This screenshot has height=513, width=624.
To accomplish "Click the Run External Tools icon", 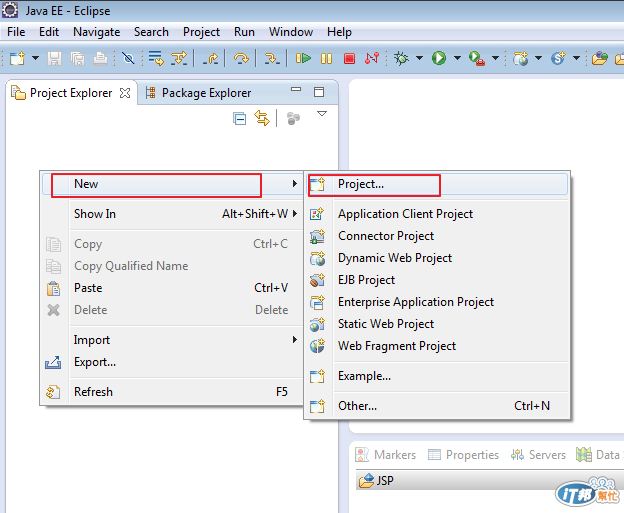I will [x=477, y=59].
